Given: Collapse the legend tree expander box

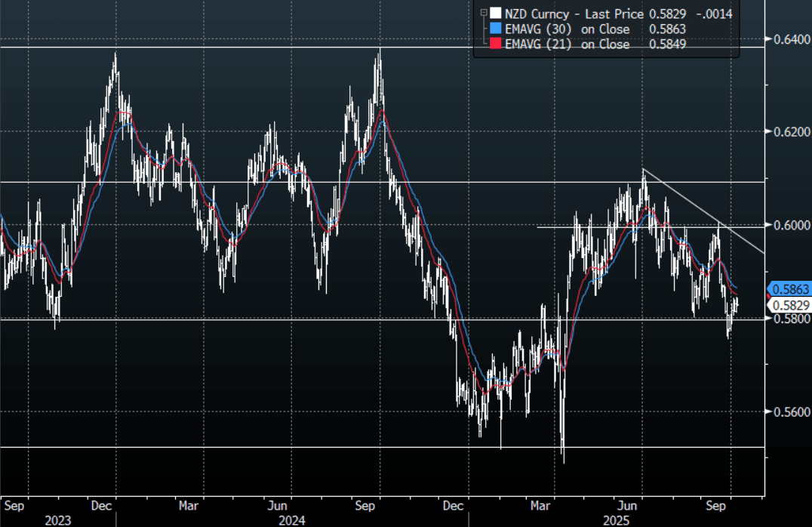Looking at the screenshot, I should [483, 12].
